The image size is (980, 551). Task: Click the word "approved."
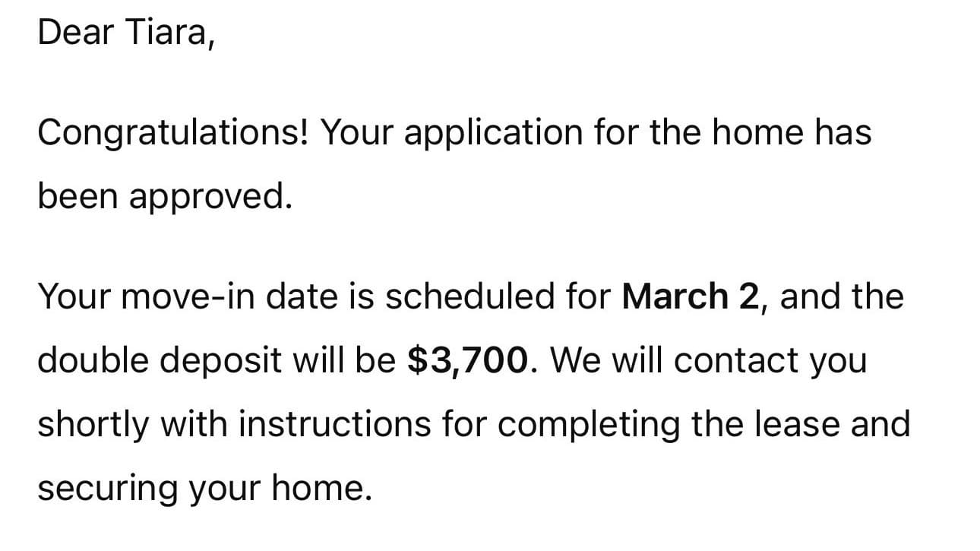pos(210,198)
